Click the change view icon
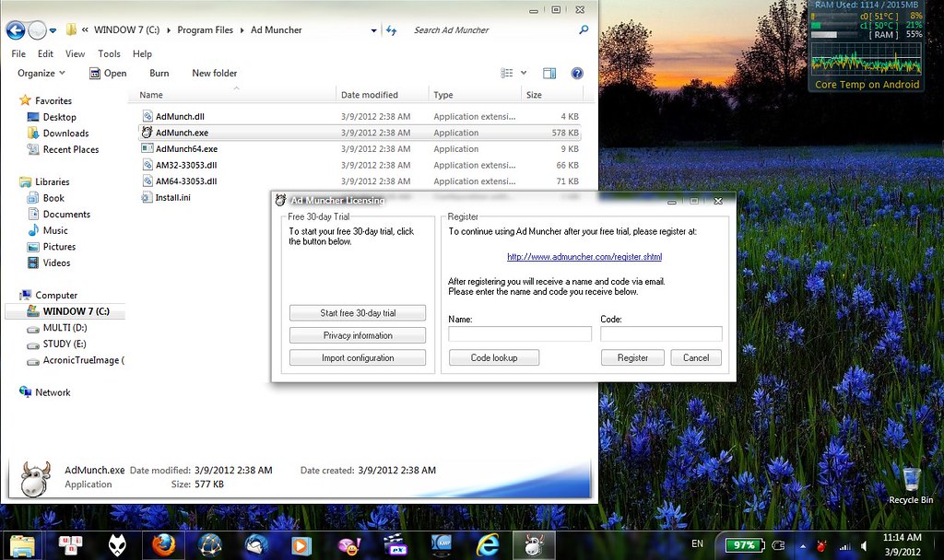The image size is (944, 560). (x=507, y=73)
